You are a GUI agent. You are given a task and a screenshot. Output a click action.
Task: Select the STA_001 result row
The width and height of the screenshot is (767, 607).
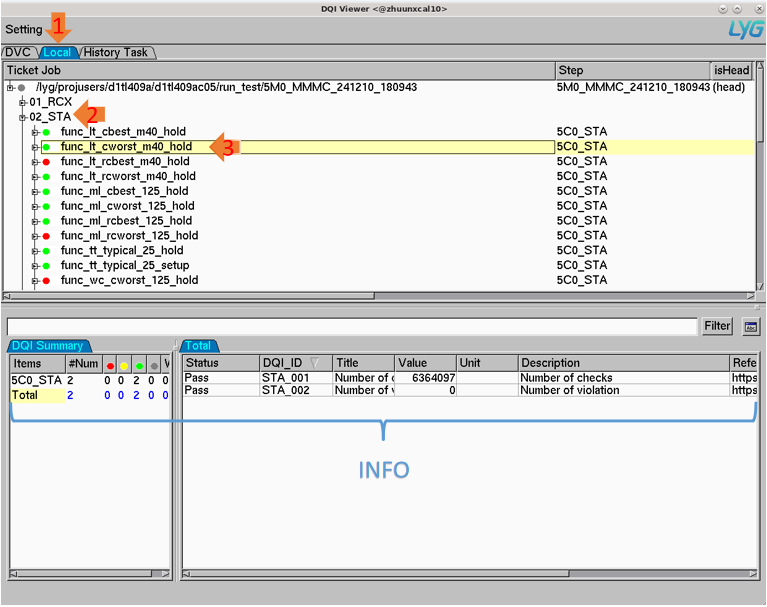click(470, 378)
